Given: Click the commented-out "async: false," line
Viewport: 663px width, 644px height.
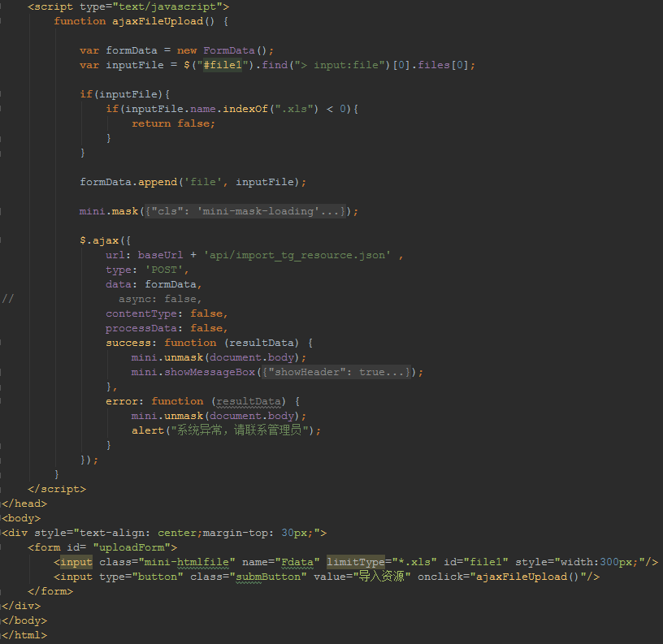Looking at the screenshot, I should click(x=160, y=299).
